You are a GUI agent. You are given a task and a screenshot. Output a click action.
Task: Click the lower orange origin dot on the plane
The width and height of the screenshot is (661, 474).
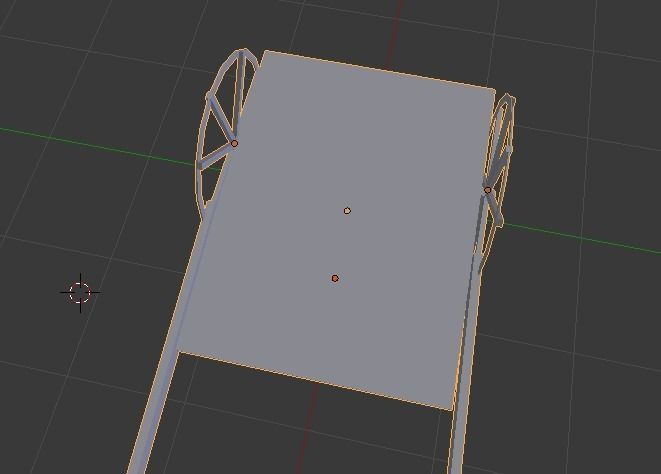tap(335, 278)
